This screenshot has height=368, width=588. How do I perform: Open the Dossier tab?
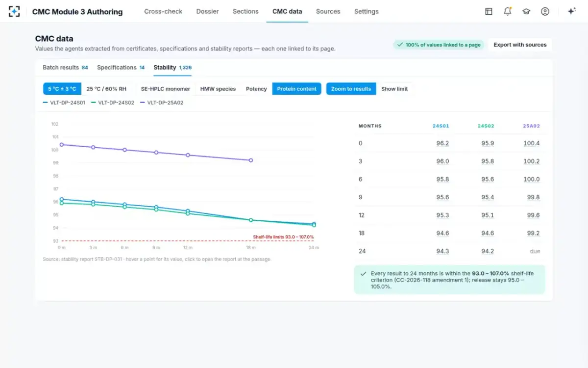pyautogui.click(x=207, y=11)
